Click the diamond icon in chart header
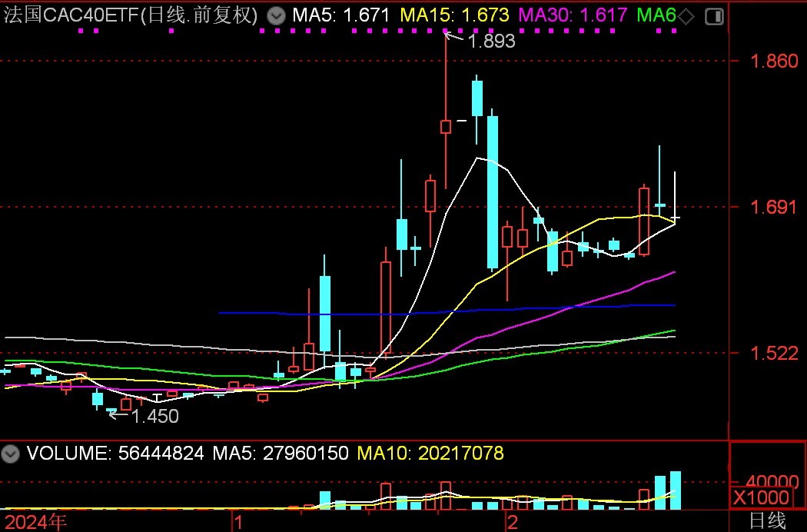The image size is (807, 532). click(686, 16)
